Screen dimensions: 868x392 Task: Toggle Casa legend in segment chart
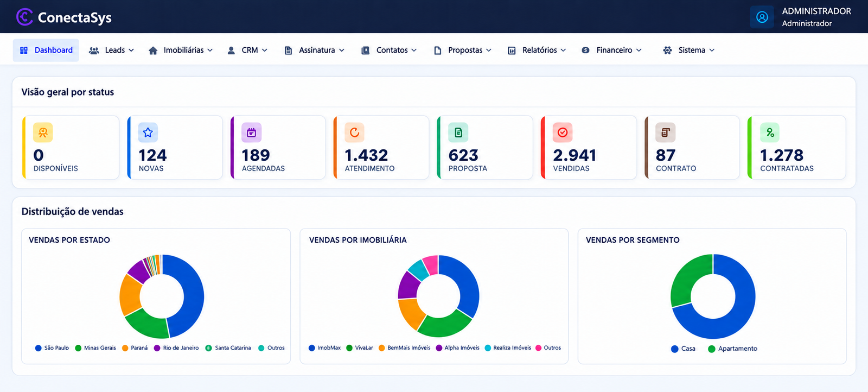coord(683,349)
